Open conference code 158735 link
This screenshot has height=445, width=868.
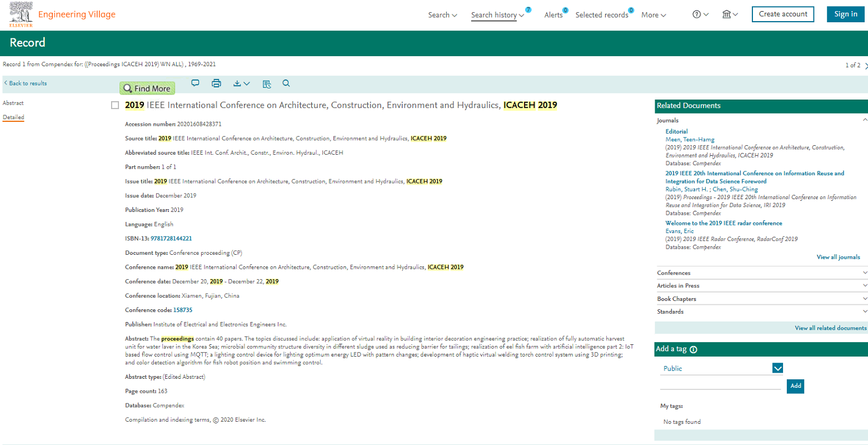coord(183,310)
